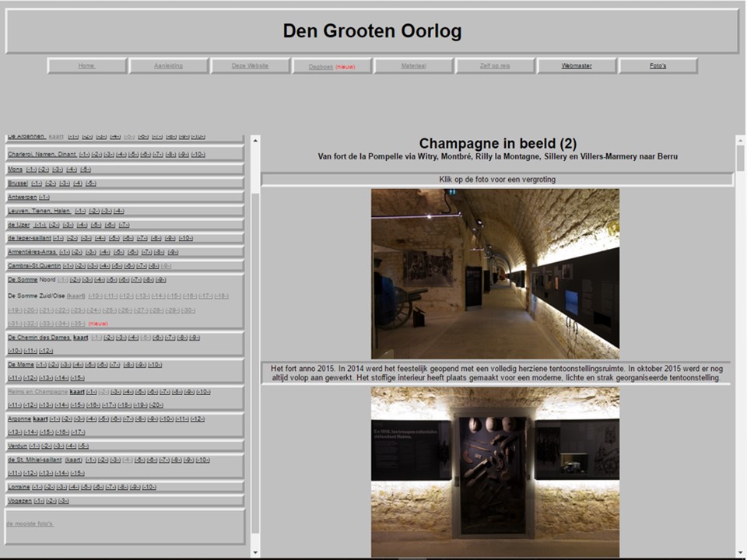Open De Marne page -15-
This screenshot has height=560, width=747.
(x=77, y=378)
